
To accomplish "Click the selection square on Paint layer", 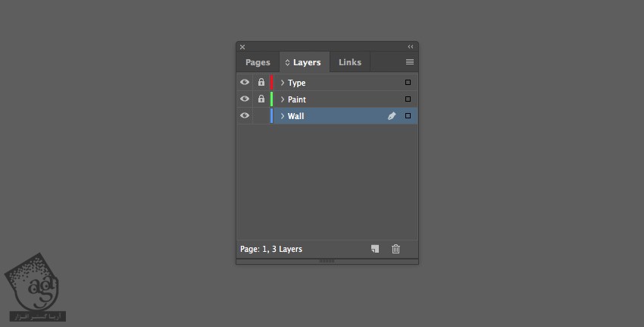I will (x=408, y=99).
